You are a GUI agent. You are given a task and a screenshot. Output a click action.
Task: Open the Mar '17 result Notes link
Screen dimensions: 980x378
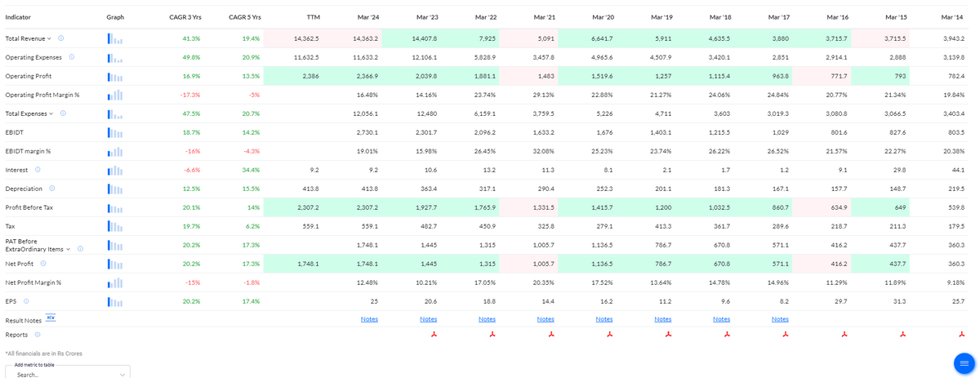click(780, 319)
